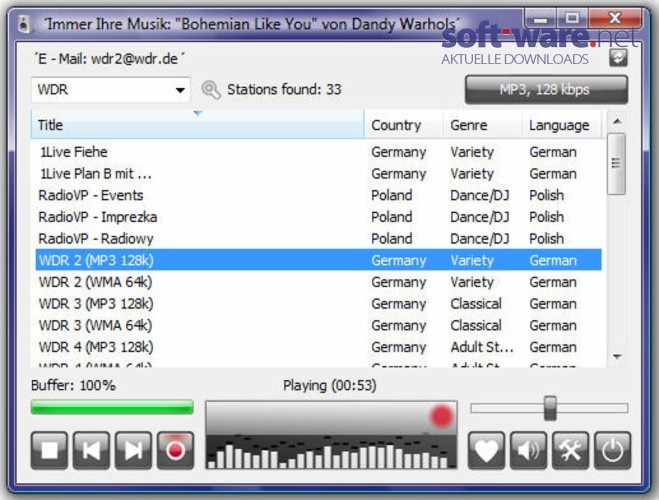
Task: Select the WDR 2 (MP3 128k) row
Action: [x=319, y=260]
